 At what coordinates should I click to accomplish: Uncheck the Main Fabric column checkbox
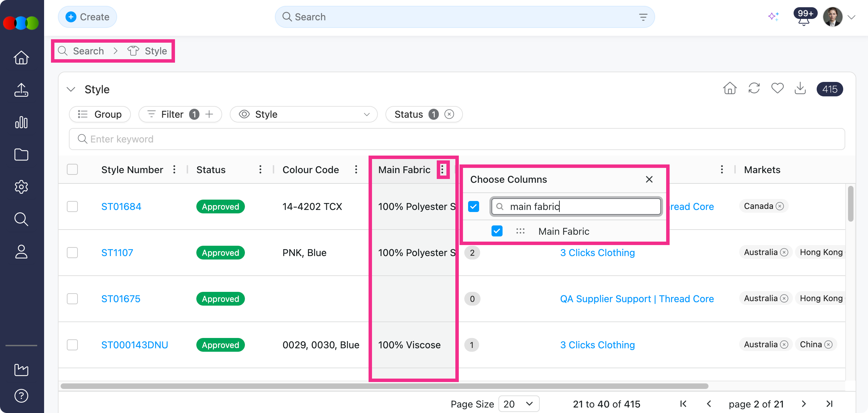pyautogui.click(x=497, y=231)
